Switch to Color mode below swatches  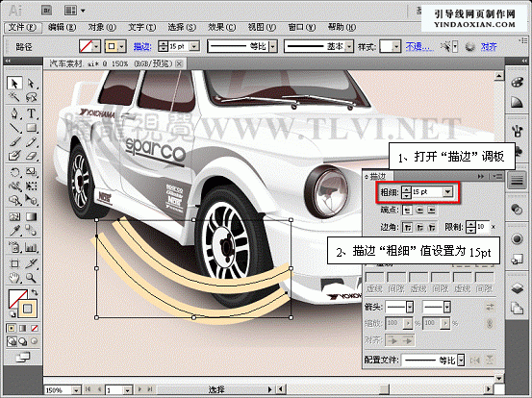11,328
